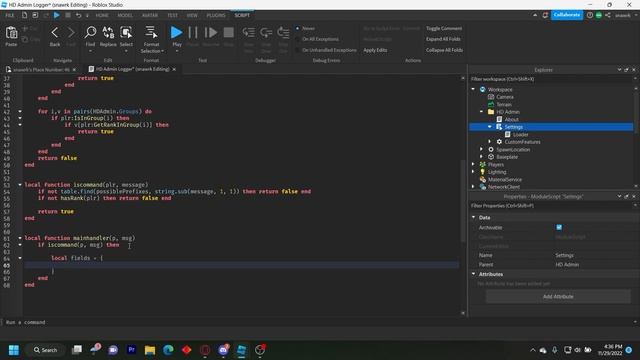Image resolution: width=640 pixels, height=360 pixels.
Task: Click the Workspace globe icon in Explorer
Action: click(x=483, y=89)
